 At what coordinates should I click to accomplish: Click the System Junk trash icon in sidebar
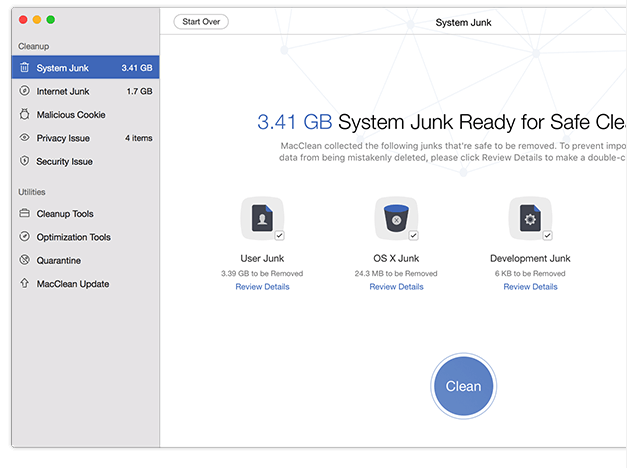24,68
